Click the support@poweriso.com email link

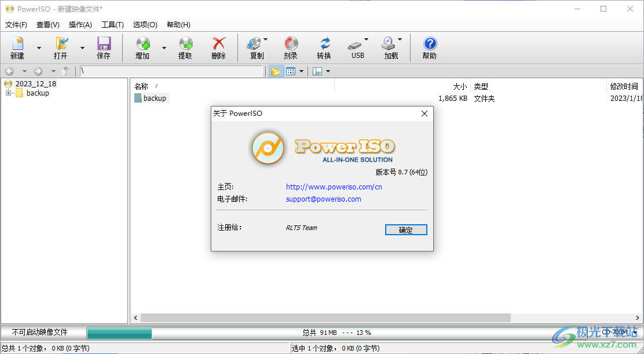point(324,199)
